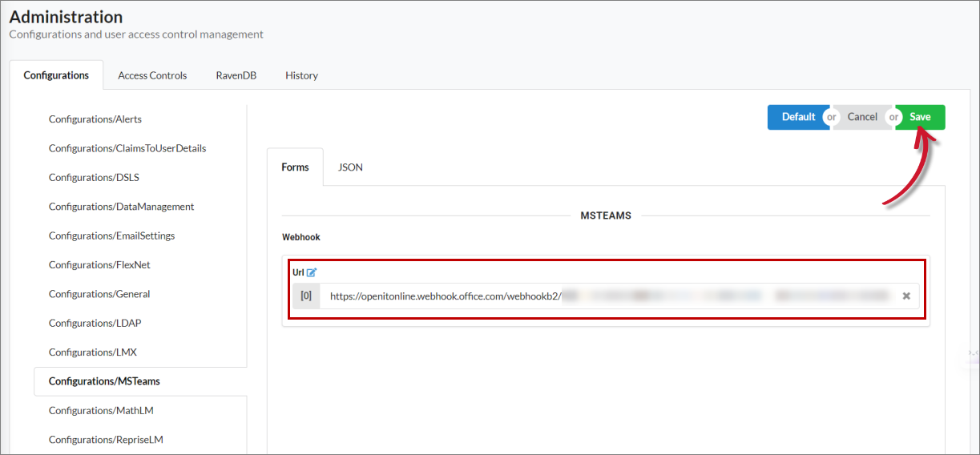Click the MSTEAMS section heading
This screenshot has width=980, height=455.
(x=606, y=215)
